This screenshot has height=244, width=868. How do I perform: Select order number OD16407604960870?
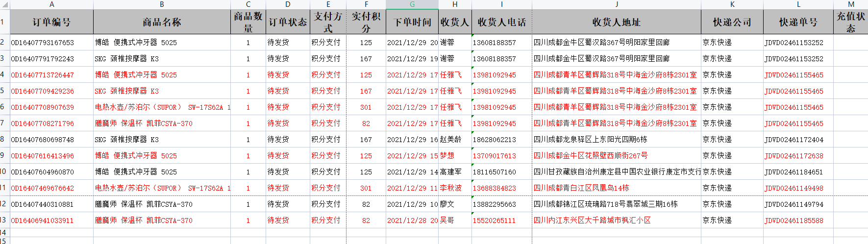(43, 172)
